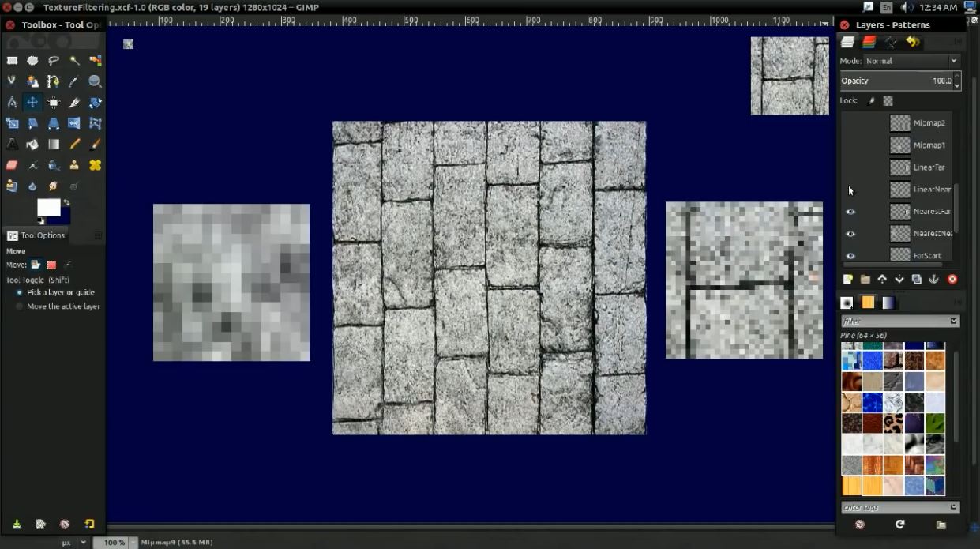The width and height of the screenshot is (980, 549).
Task: Select the Text tool
Action: [12, 145]
